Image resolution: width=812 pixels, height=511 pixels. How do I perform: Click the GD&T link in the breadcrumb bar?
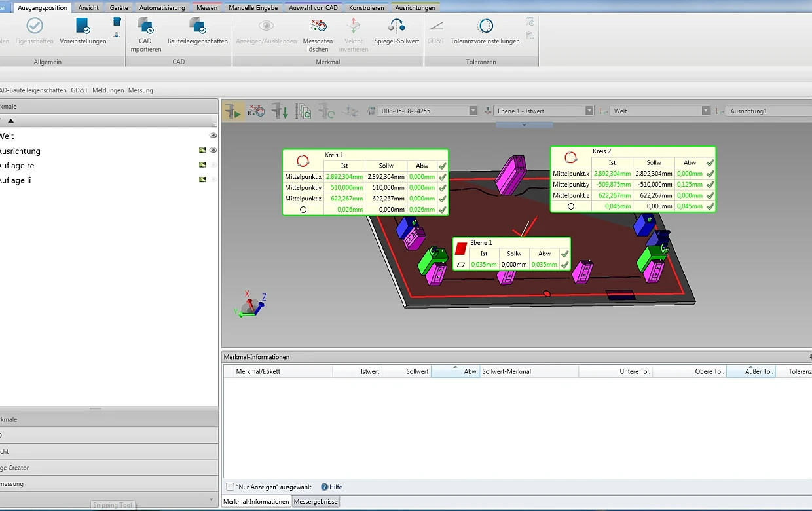pos(79,90)
